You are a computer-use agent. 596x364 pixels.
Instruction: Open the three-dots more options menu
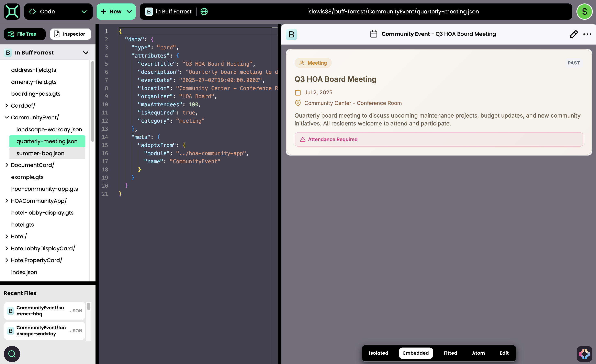pyautogui.click(x=587, y=34)
